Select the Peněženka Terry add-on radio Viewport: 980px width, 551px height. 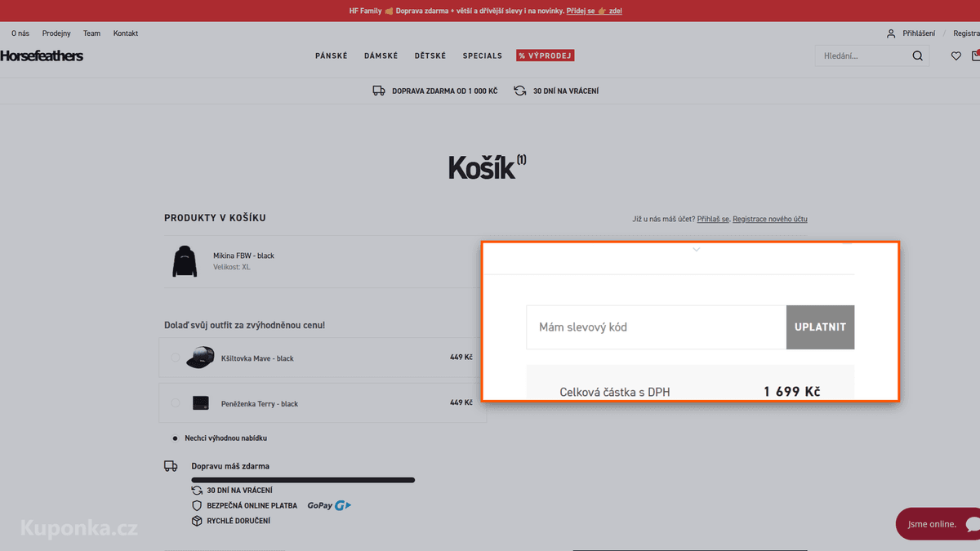coord(176,403)
